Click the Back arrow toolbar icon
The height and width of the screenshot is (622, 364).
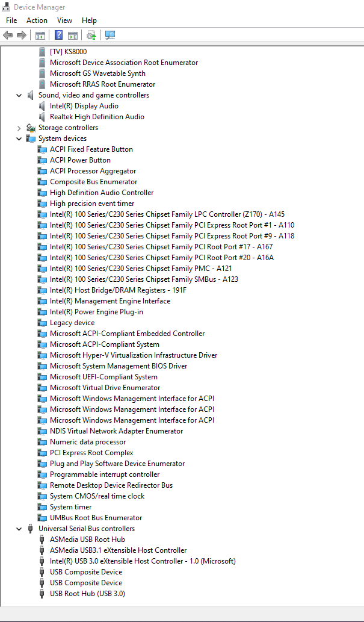coord(8,36)
